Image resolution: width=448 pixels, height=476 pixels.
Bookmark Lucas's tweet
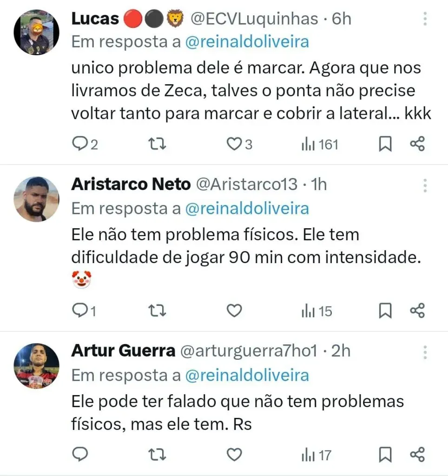(385, 145)
